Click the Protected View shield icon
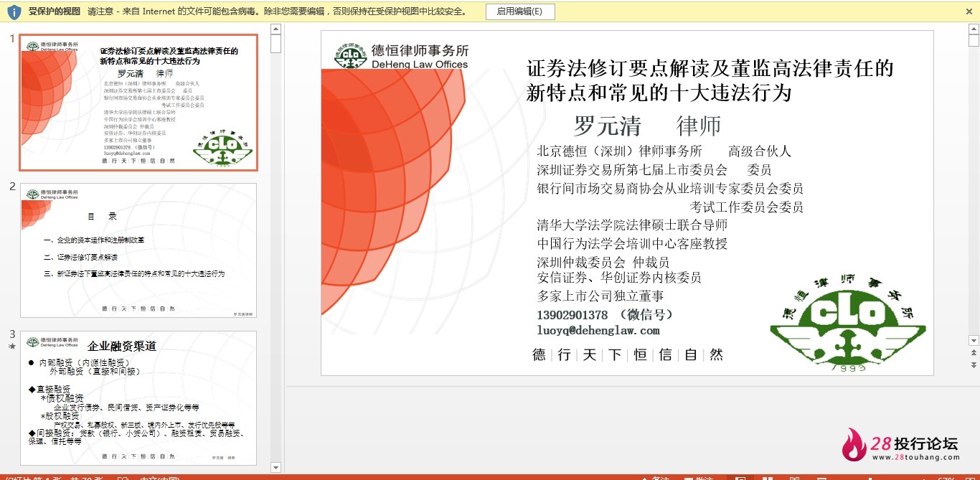Screen dimensions: 980x480 tap(14, 11)
